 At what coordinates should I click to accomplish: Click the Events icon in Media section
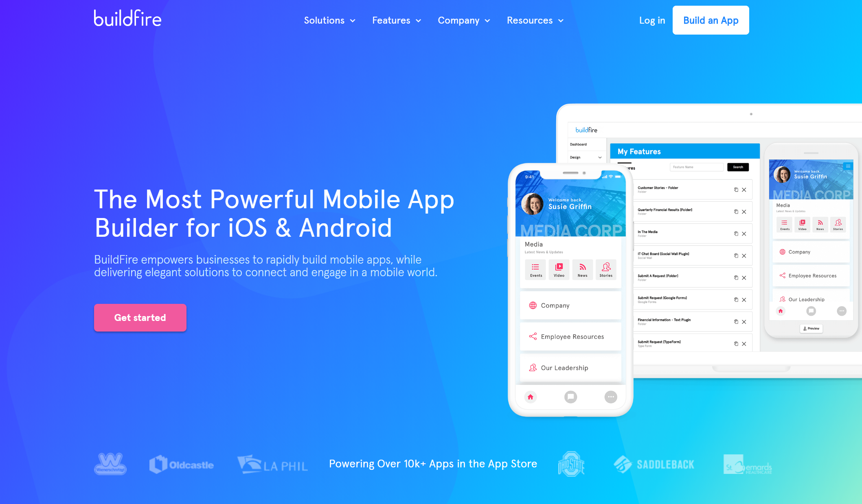coord(535,269)
